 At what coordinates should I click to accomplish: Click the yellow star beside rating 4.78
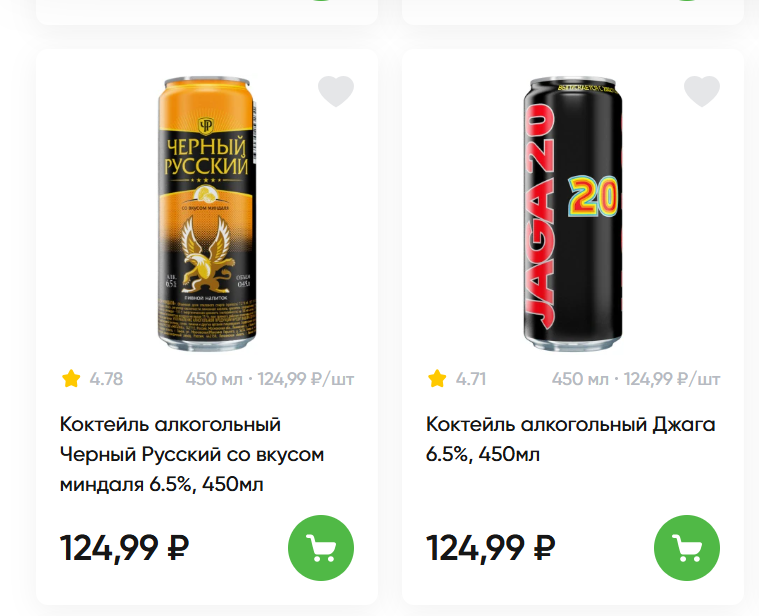[x=71, y=379]
